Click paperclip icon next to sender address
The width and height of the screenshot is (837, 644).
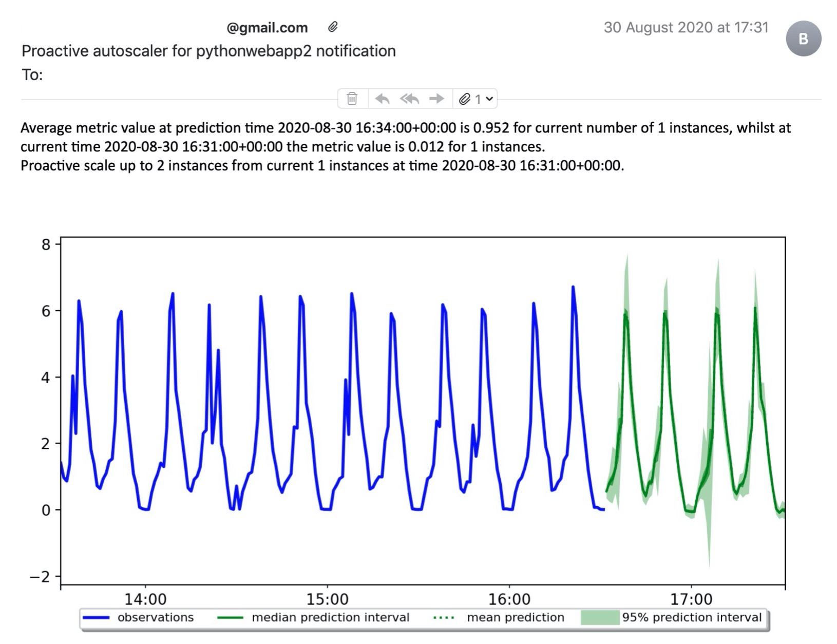click(x=333, y=27)
